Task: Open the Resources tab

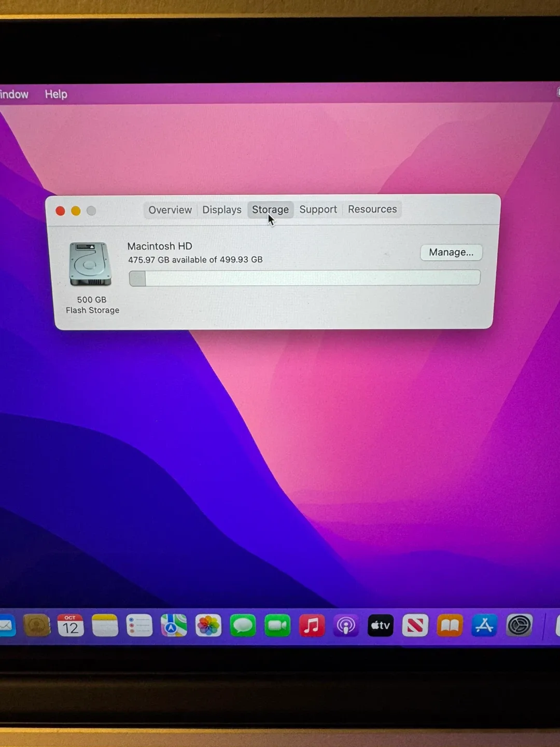Action: (x=372, y=210)
